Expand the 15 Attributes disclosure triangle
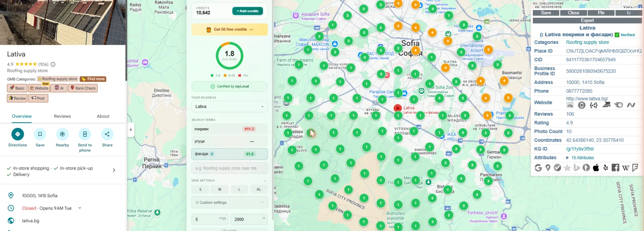Viewport: 644px width, 231px height. (568, 158)
